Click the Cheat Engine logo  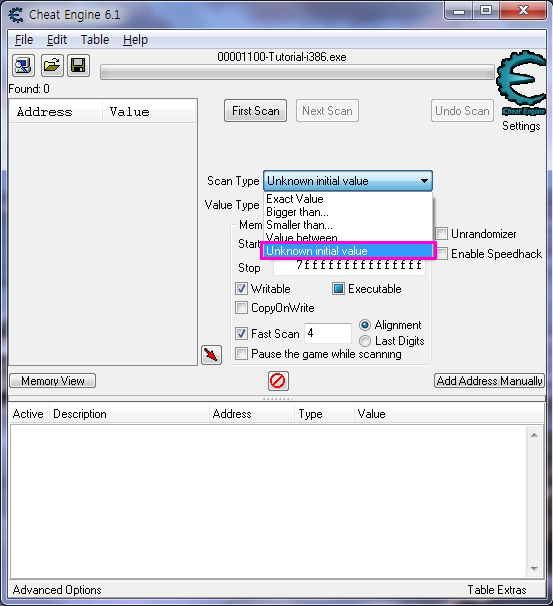[x=521, y=83]
